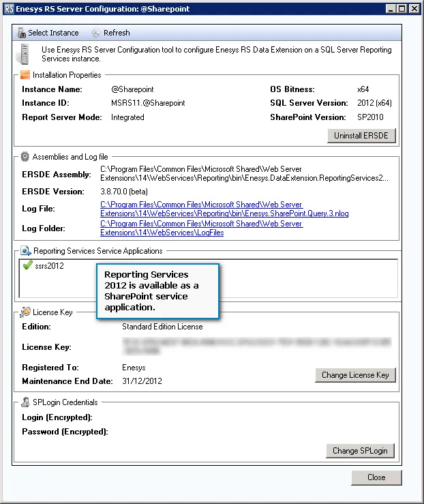Select ssrs2012 service application entry
The width and height of the screenshot is (424, 504).
click(50, 266)
